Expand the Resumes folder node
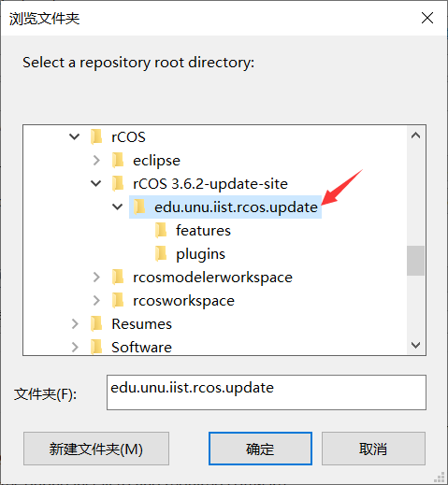 click(75, 323)
